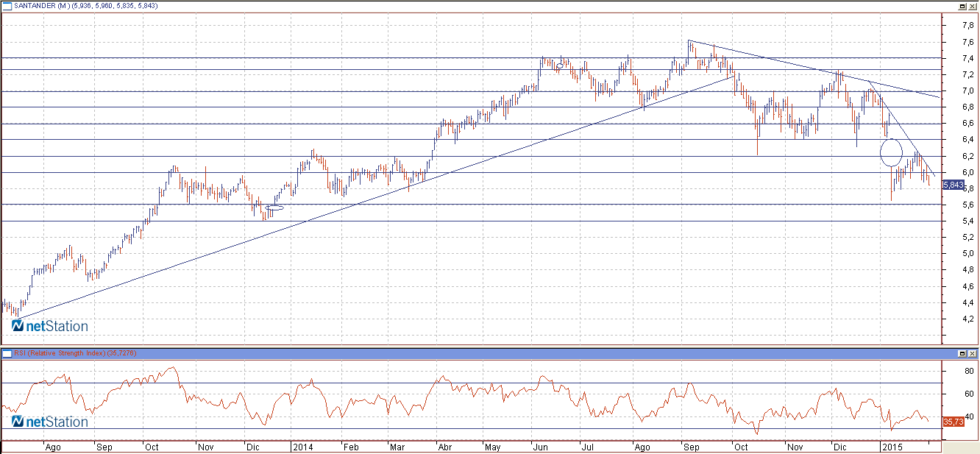
Task: Click the 2014 label on the date axis
Action: 302,447
